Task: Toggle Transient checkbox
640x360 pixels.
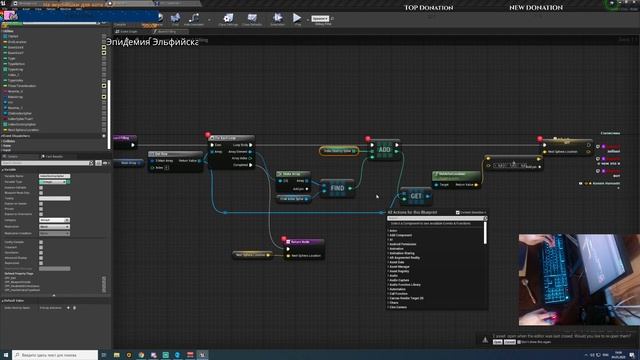Action: (41, 247)
